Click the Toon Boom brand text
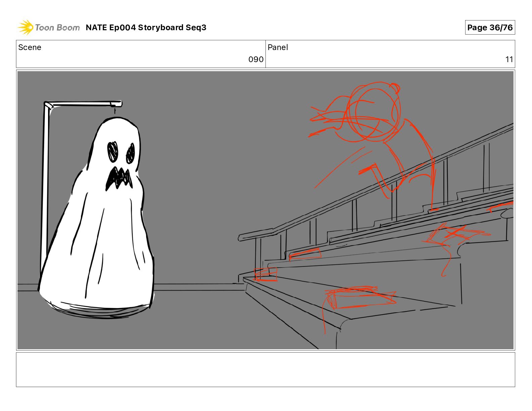Viewport: 532px width, 411px height. (57, 28)
